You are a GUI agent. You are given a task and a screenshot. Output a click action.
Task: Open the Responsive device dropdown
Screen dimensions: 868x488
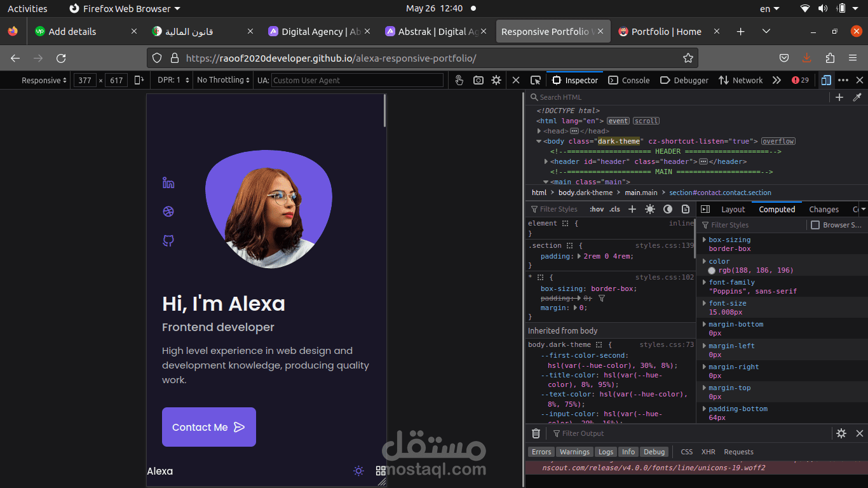[x=44, y=80]
